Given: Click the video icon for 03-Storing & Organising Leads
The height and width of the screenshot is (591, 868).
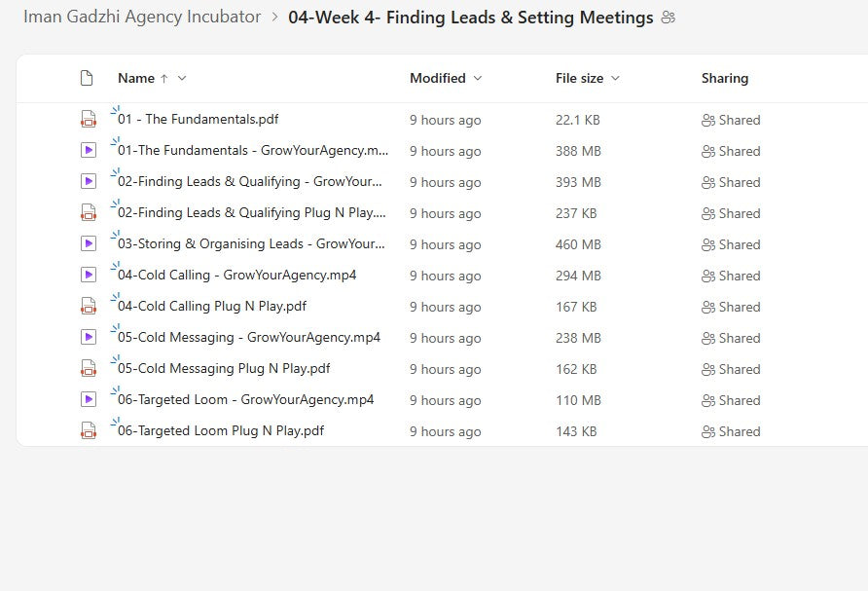Looking at the screenshot, I should point(89,244).
